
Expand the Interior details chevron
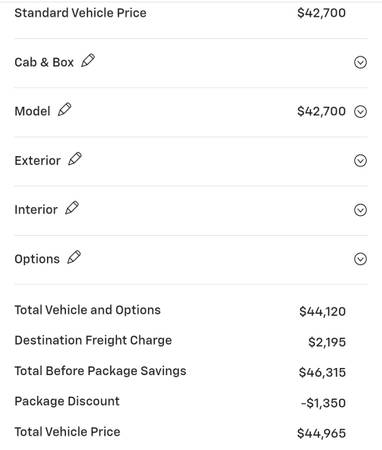360,210
